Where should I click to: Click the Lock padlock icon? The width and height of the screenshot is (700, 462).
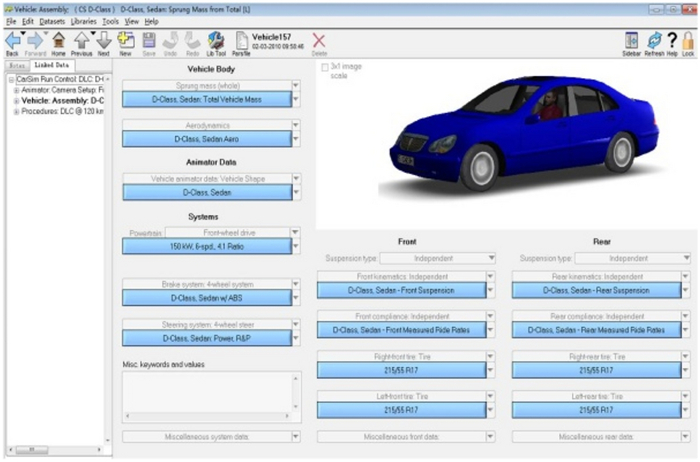[x=688, y=41]
